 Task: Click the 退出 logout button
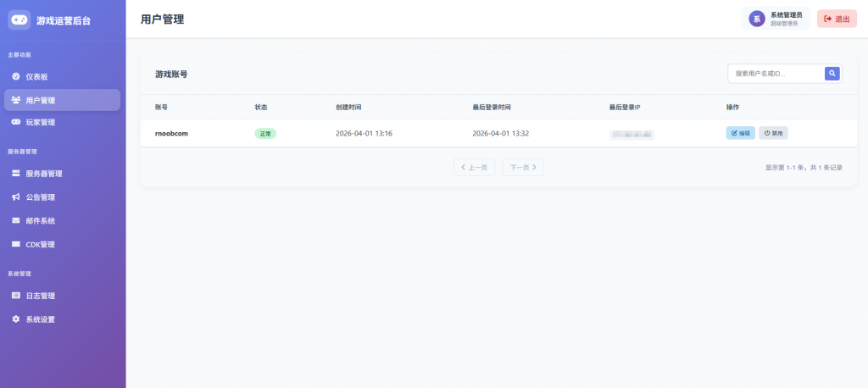tap(837, 19)
